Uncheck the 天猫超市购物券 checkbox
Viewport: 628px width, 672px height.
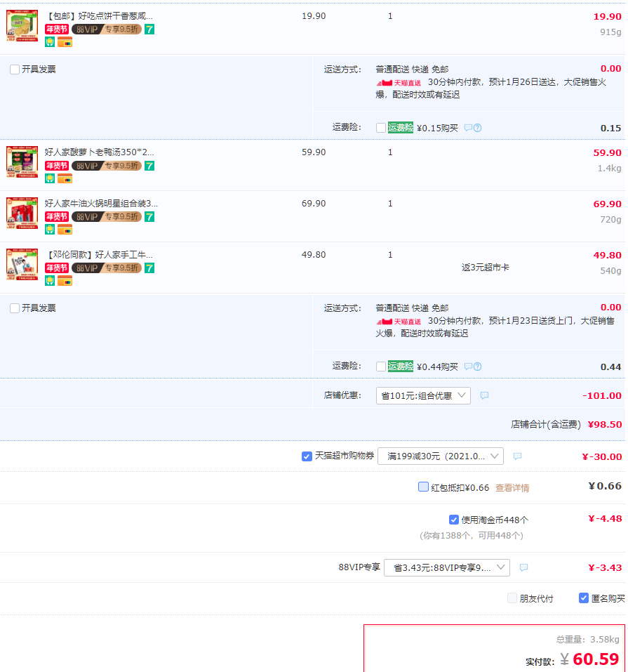click(307, 456)
